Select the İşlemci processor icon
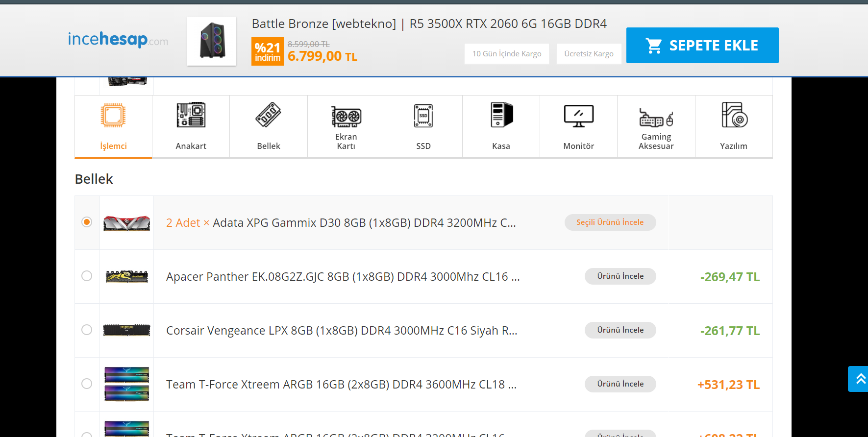This screenshot has width=868, height=437. pos(113,116)
